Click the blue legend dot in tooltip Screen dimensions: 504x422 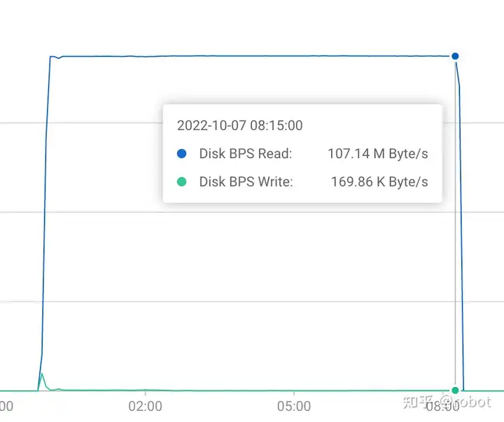(181, 154)
